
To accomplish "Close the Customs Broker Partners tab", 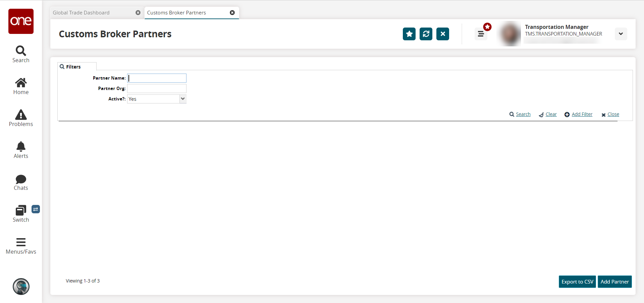I will (x=232, y=13).
